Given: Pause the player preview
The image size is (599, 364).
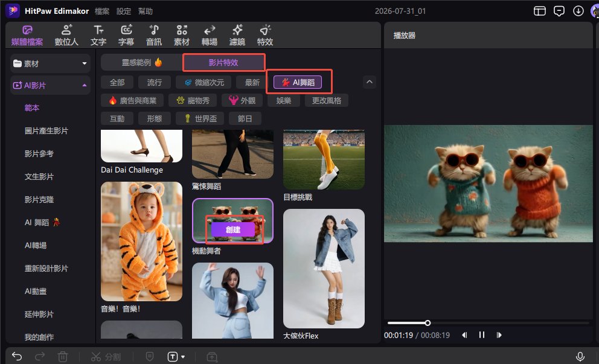Looking at the screenshot, I should (x=482, y=335).
